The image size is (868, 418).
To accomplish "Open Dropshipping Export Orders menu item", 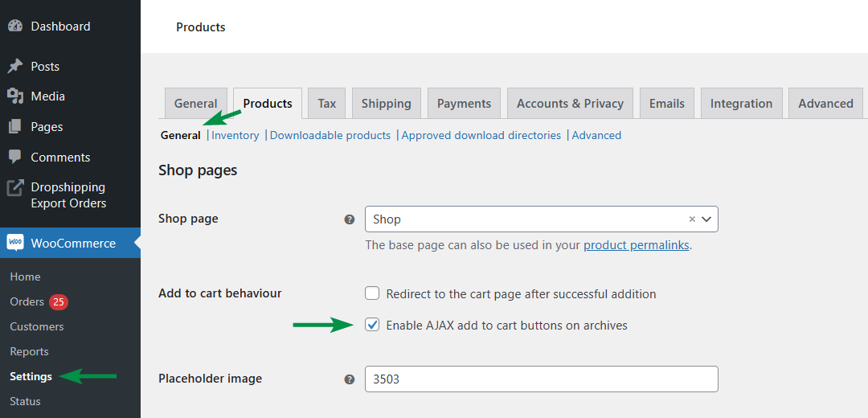I will pyautogui.click(x=70, y=195).
